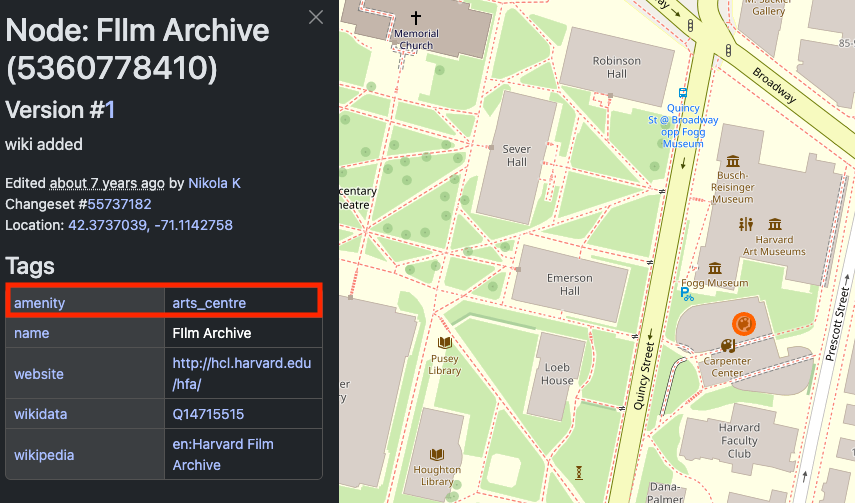855x503 pixels.
Task: Click the restaurant icon near Harvard Art Museums
Action: point(746,224)
